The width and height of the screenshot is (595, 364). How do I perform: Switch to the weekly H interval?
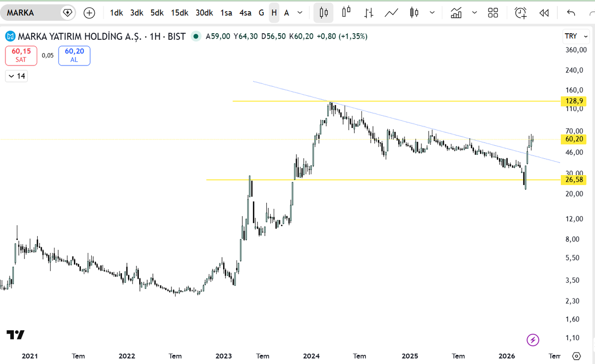point(274,13)
